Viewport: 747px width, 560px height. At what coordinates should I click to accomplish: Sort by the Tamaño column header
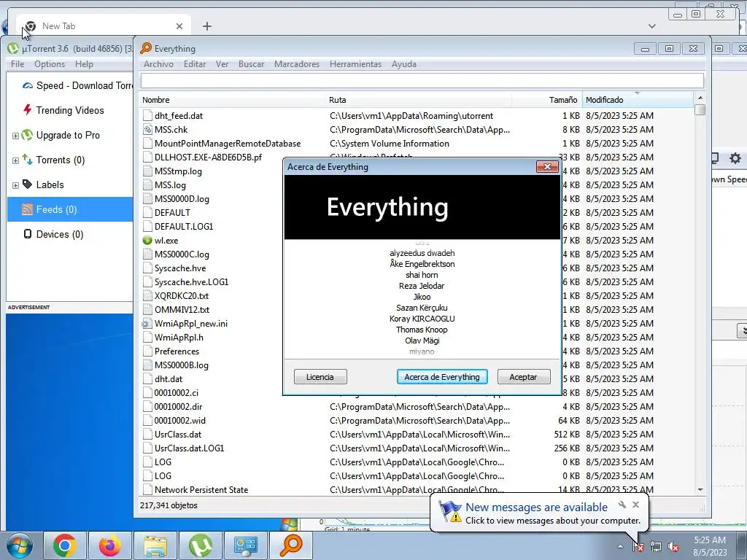click(547, 99)
